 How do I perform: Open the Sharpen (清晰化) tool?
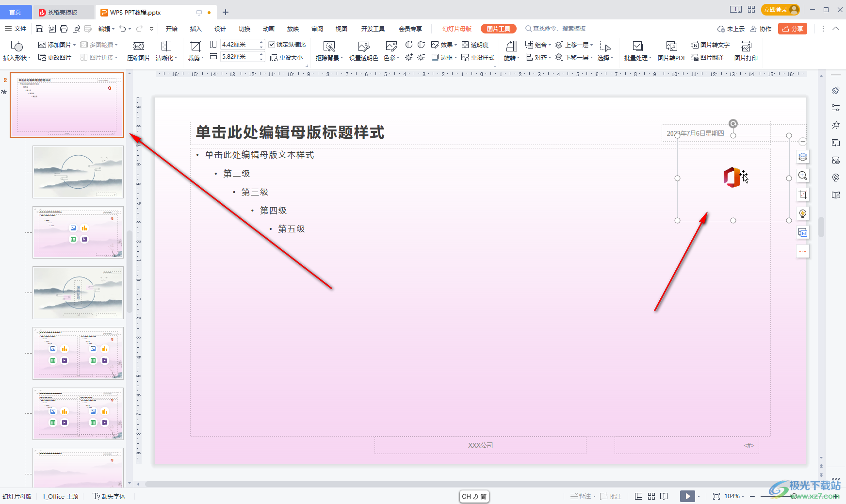point(166,51)
